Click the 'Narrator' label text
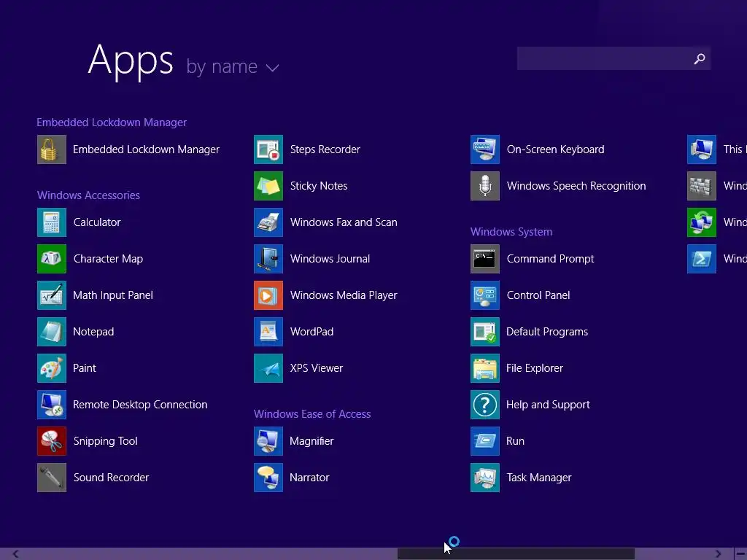The width and height of the screenshot is (747, 560). click(x=309, y=478)
